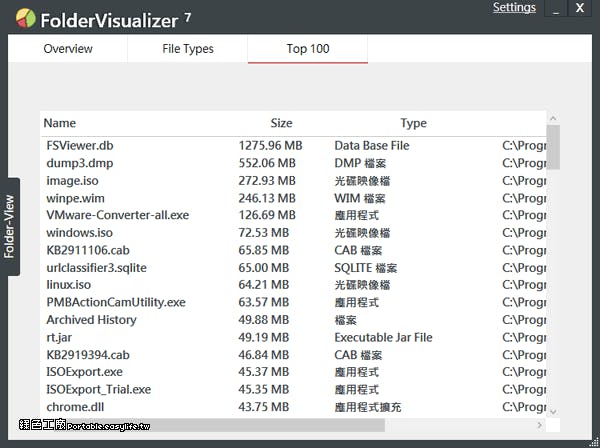Select the winpe.wim file row
Viewport: 600px width, 448px height.
tap(294, 198)
